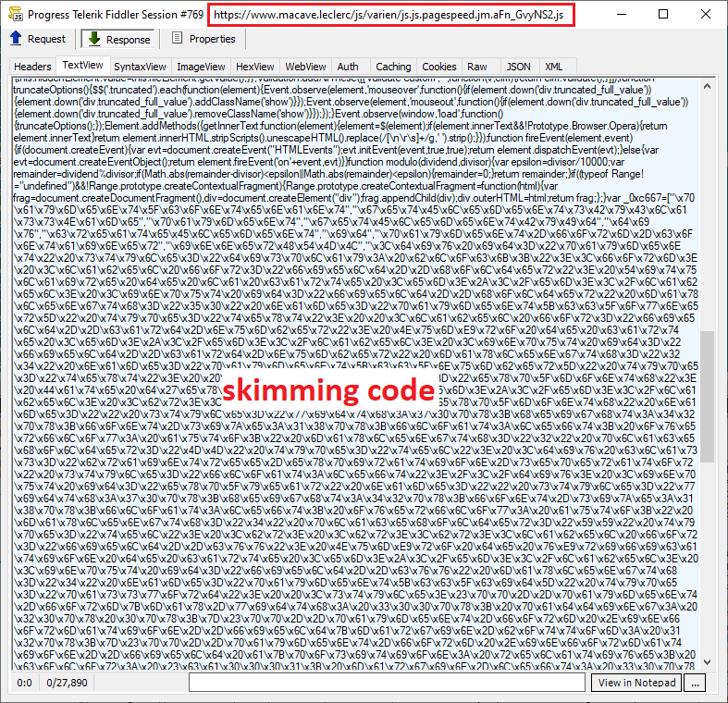Viewport: 728px width, 703px height.
Task: Click the scrollbar down arrow
Action: [x=707, y=662]
